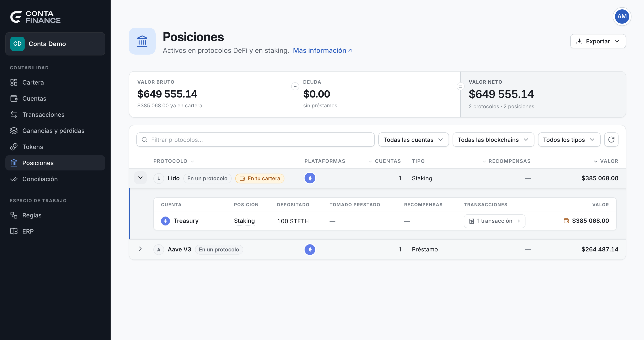
Task: Click the 100 STETH deposited value
Action: [x=293, y=221]
